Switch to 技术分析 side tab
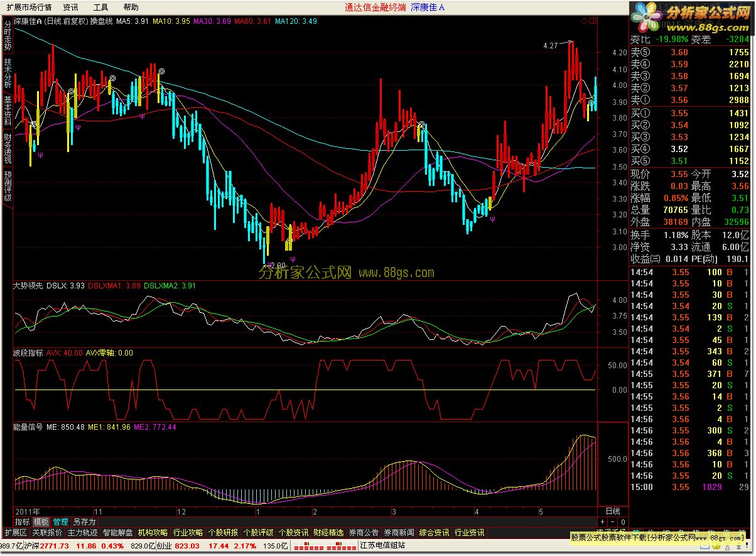Viewport: 756px width, 556px height. 7,73
